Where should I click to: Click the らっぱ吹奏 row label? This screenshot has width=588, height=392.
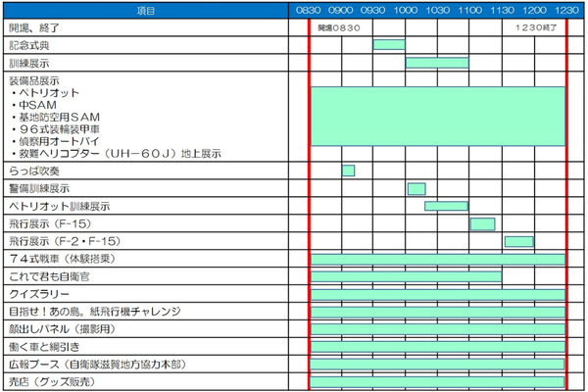click(34, 171)
